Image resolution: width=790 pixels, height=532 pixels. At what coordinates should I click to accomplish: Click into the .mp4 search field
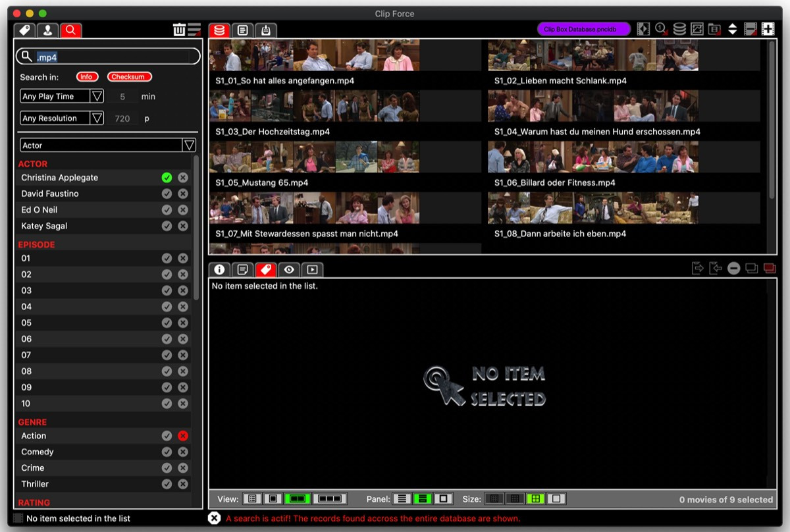coord(108,57)
